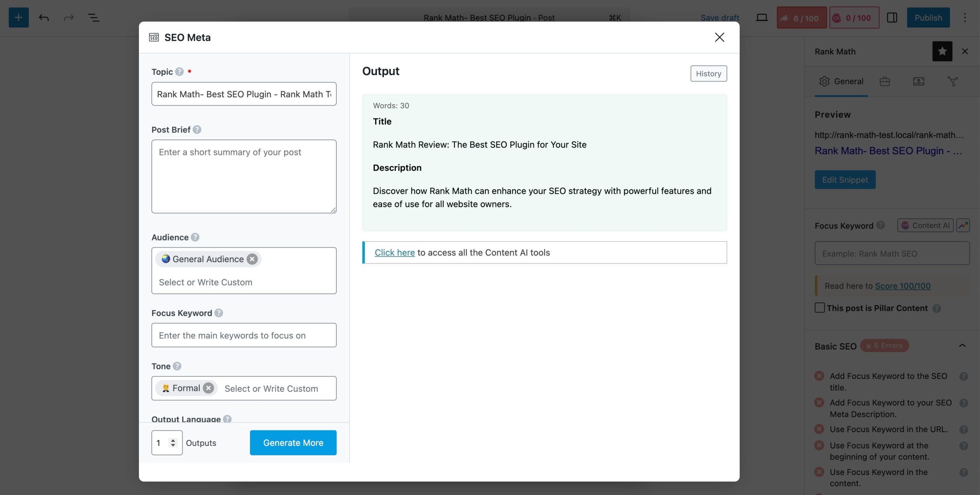Open the Social tab icon
The width and height of the screenshot is (980, 495).
point(952,81)
